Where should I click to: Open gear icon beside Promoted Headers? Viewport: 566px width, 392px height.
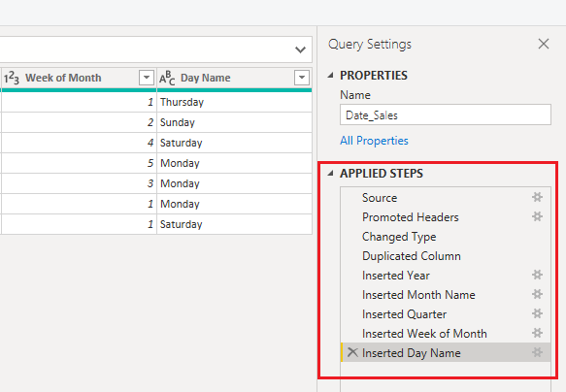(537, 216)
